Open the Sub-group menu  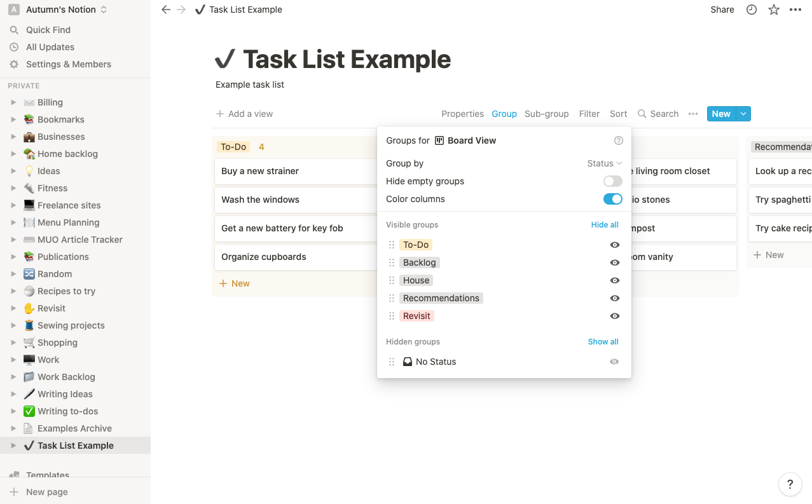[546, 114]
